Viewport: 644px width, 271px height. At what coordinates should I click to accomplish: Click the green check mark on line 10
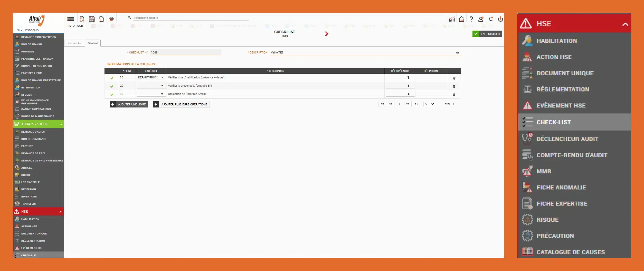point(112,78)
